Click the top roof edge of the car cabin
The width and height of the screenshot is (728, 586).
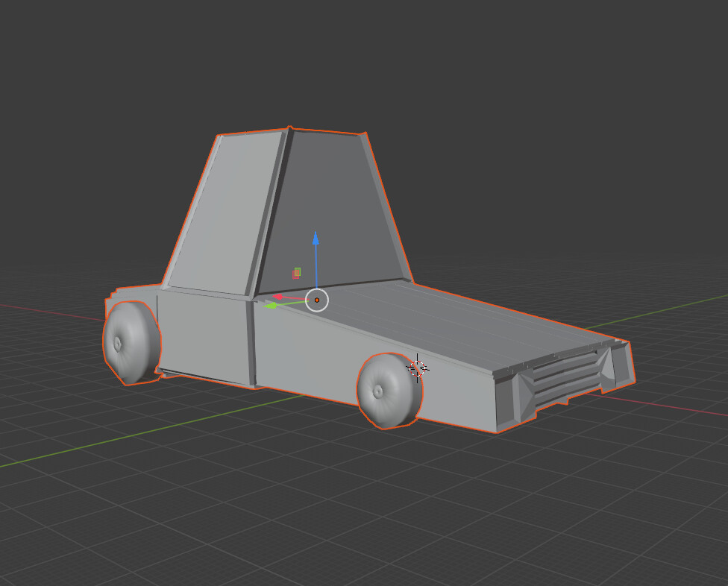tap(291, 128)
